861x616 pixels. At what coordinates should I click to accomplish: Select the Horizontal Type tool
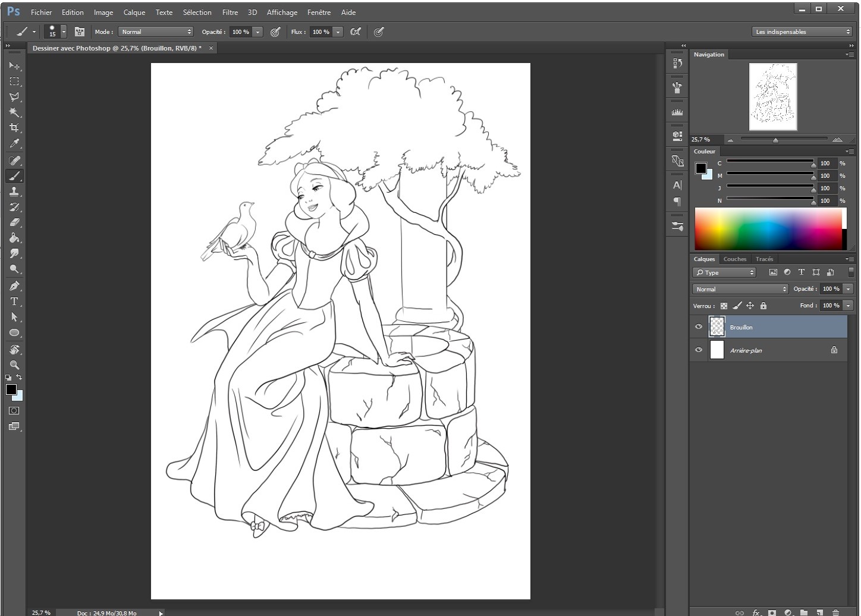[14, 301]
